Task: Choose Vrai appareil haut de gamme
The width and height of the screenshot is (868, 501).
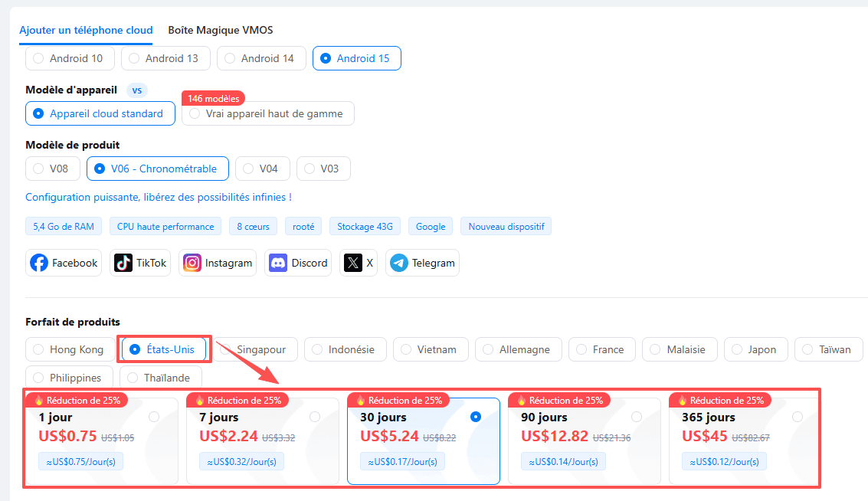Action: 267,113
